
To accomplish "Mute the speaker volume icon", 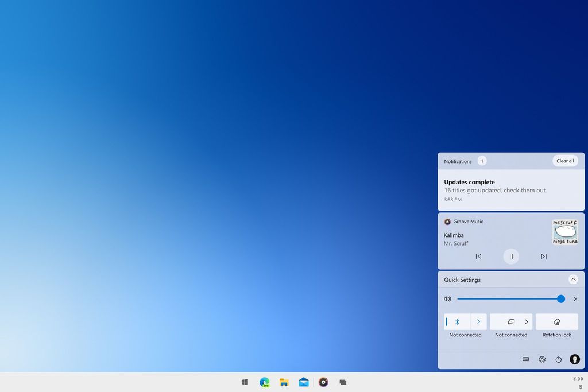I will point(447,299).
